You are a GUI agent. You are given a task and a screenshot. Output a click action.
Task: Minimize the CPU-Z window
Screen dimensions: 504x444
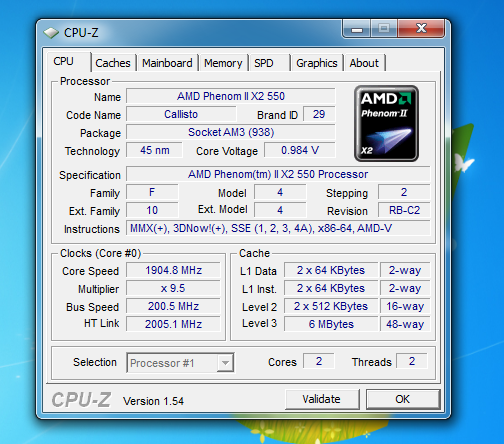pyautogui.click(x=356, y=29)
